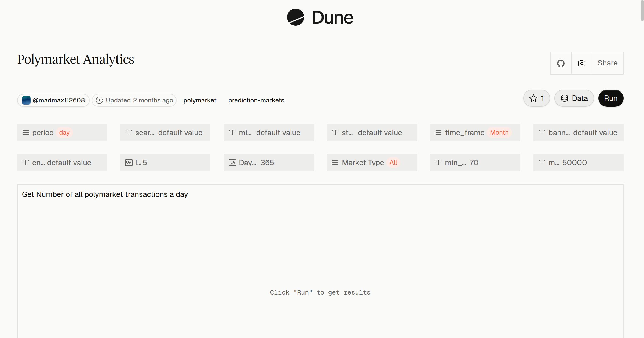Click the camera screenshot icon
644x338 pixels.
(x=581, y=63)
